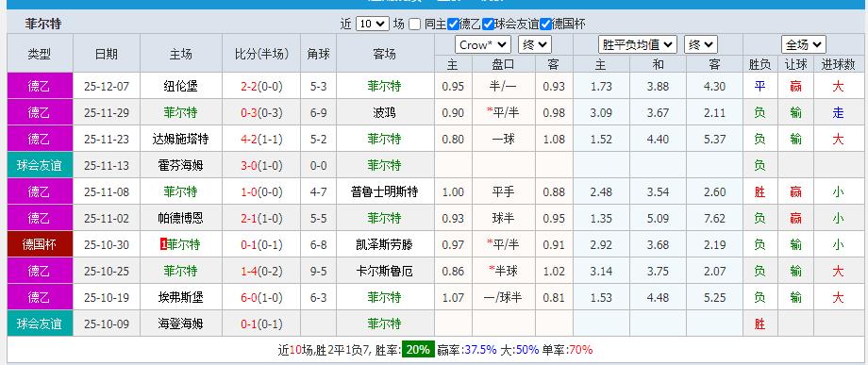The width and height of the screenshot is (868, 365).
Task: Click the 0-3(0-3) score on 25-11-29
Action: point(261,113)
